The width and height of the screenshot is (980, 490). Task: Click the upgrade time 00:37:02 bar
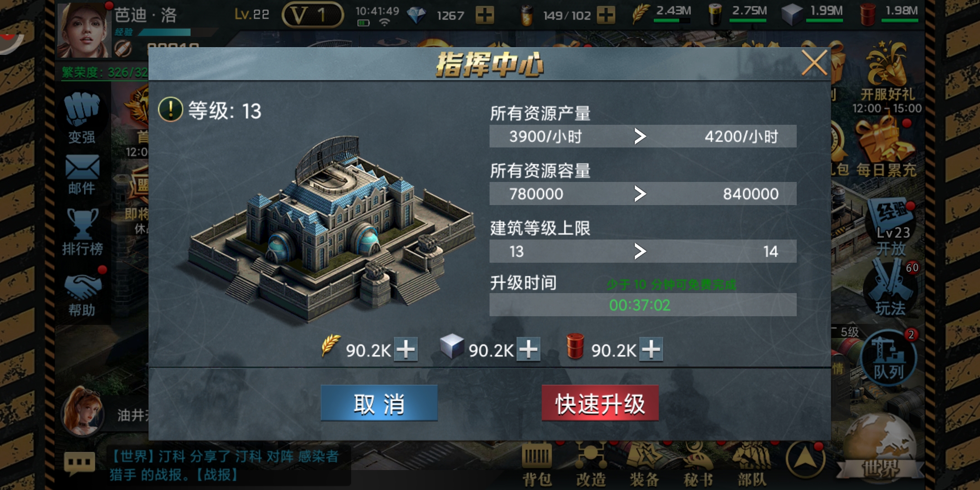(643, 305)
